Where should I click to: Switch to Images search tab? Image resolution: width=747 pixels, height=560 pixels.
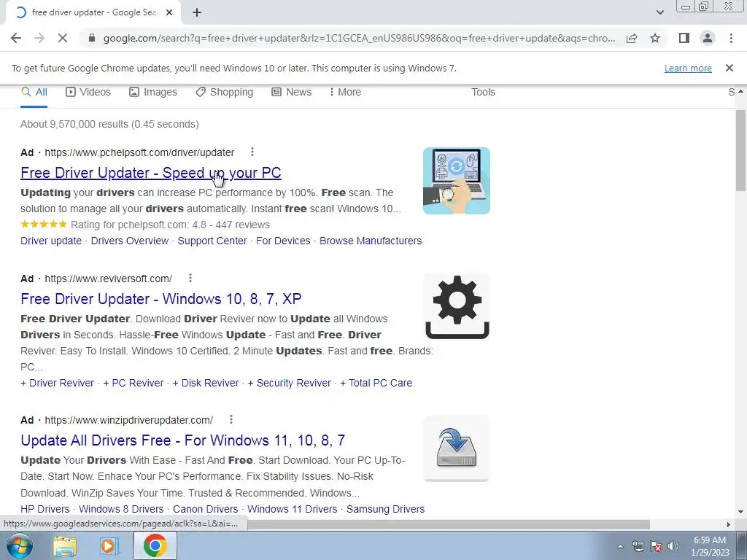point(153,92)
